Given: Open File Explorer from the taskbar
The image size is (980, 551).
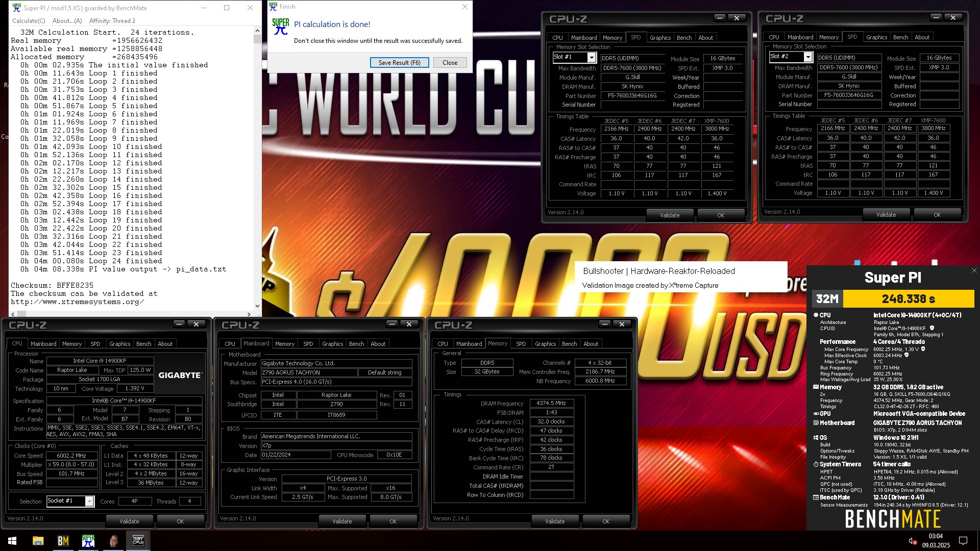Looking at the screenshot, I should (38, 541).
